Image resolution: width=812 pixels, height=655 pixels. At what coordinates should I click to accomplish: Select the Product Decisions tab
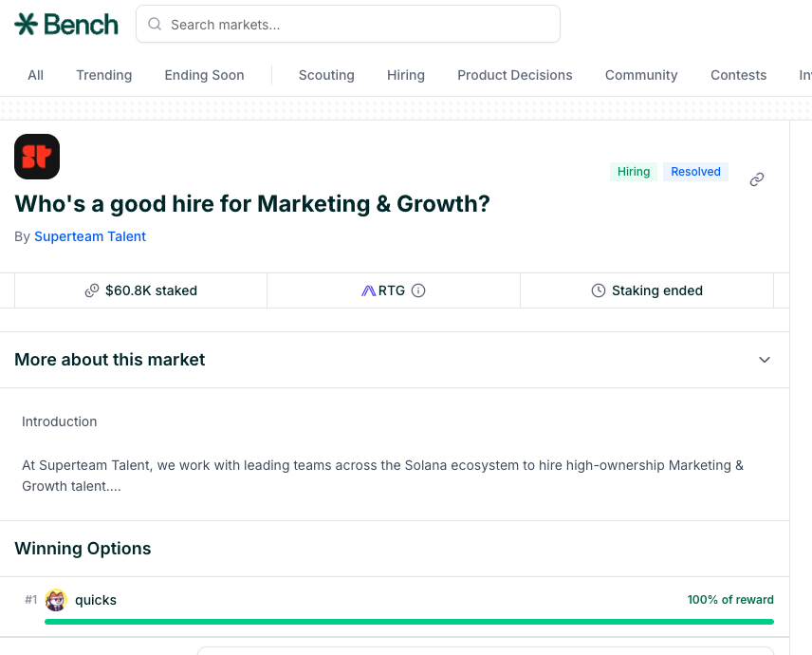pyautogui.click(x=515, y=75)
